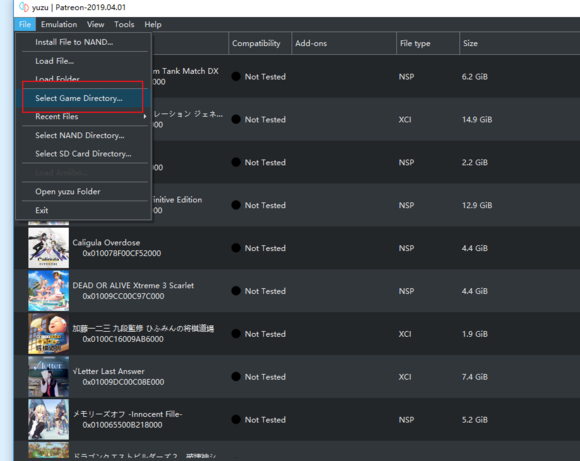This screenshot has width=580, height=461.
Task: Select the Caligula Overdose cover thumbnail
Action: point(48,248)
